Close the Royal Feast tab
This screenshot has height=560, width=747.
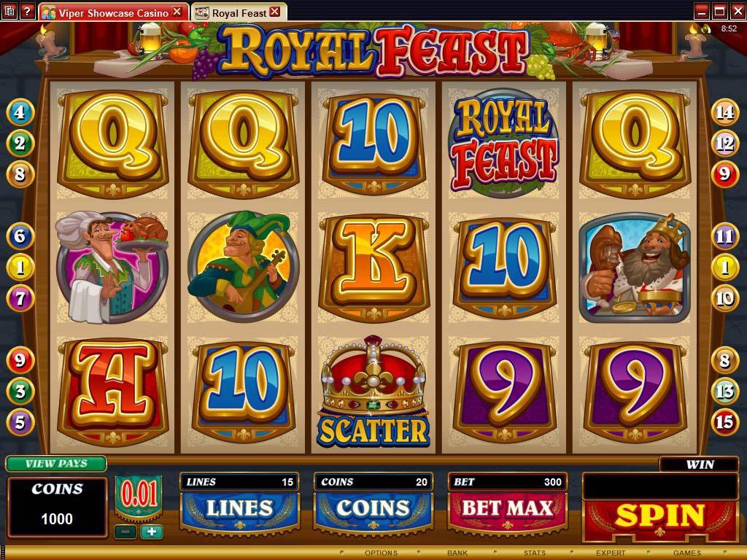coord(275,12)
